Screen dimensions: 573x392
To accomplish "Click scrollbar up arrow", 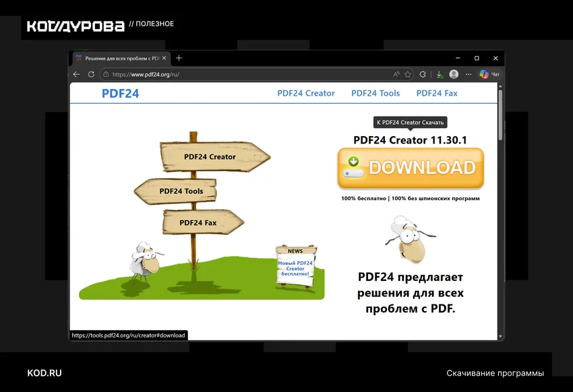I will point(500,86).
